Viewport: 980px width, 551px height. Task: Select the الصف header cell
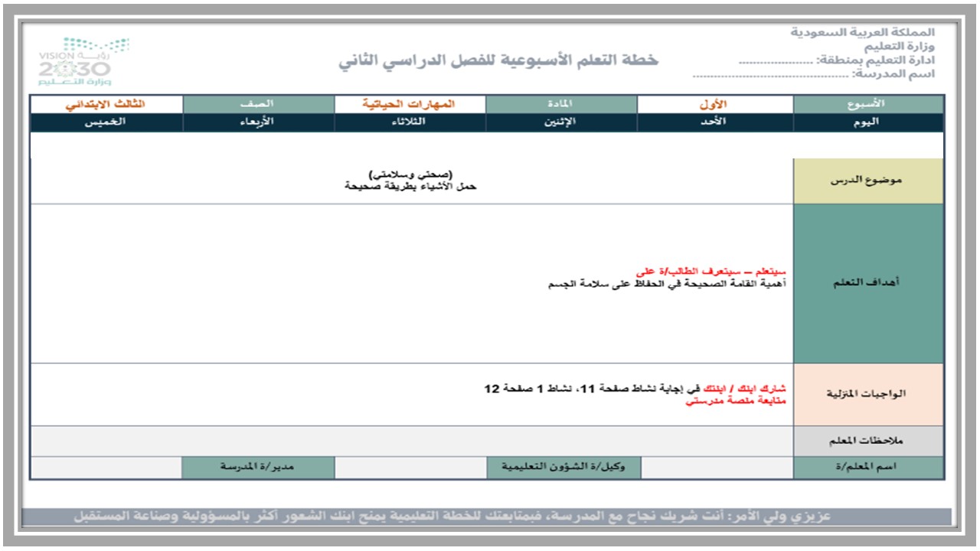click(260, 102)
